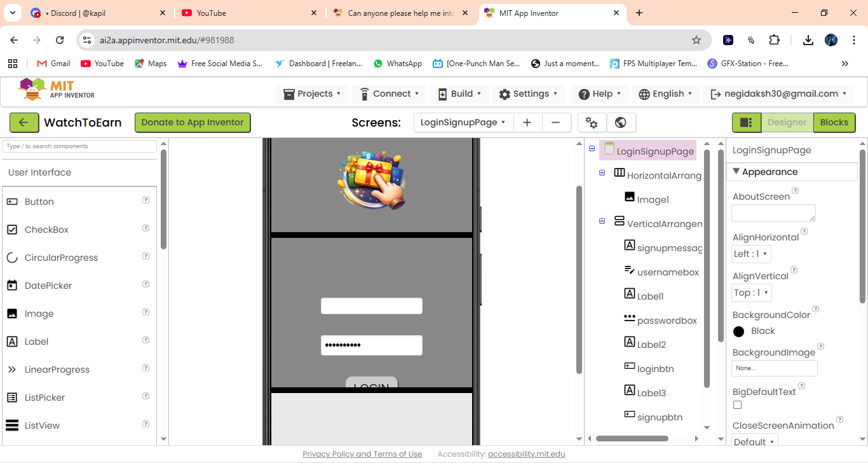Image resolution: width=868 pixels, height=463 pixels.
Task: Collapse the Appearance properties section
Action: [736, 172]
